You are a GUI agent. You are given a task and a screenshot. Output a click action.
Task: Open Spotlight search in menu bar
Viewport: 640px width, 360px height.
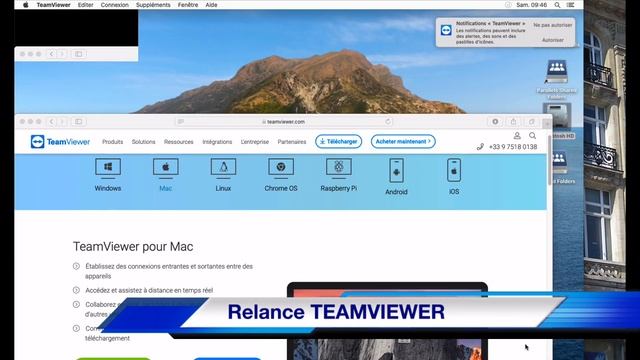point(557,5)
